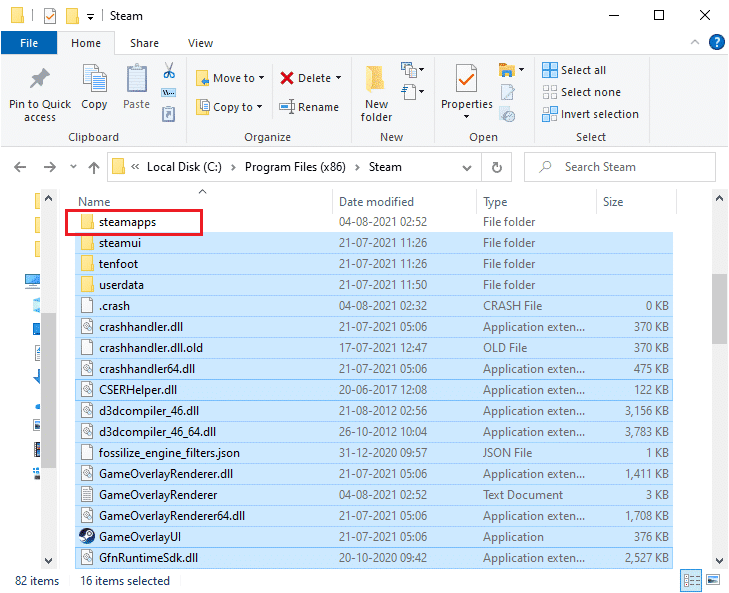Click the Pin to Quick access icon

pyautogui.click(x=40, y=78)
